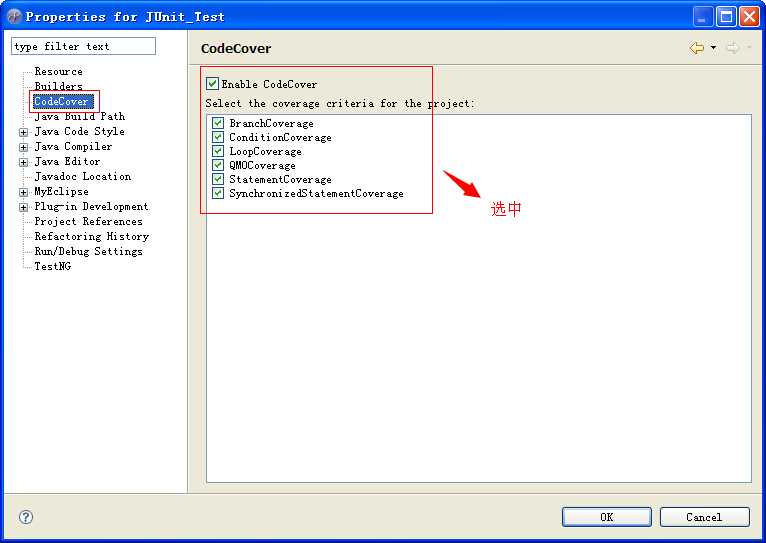The width and height of the screenshot is (766, 543).
Task: Open the back history dropdown arrow
Action: [713, 48]
